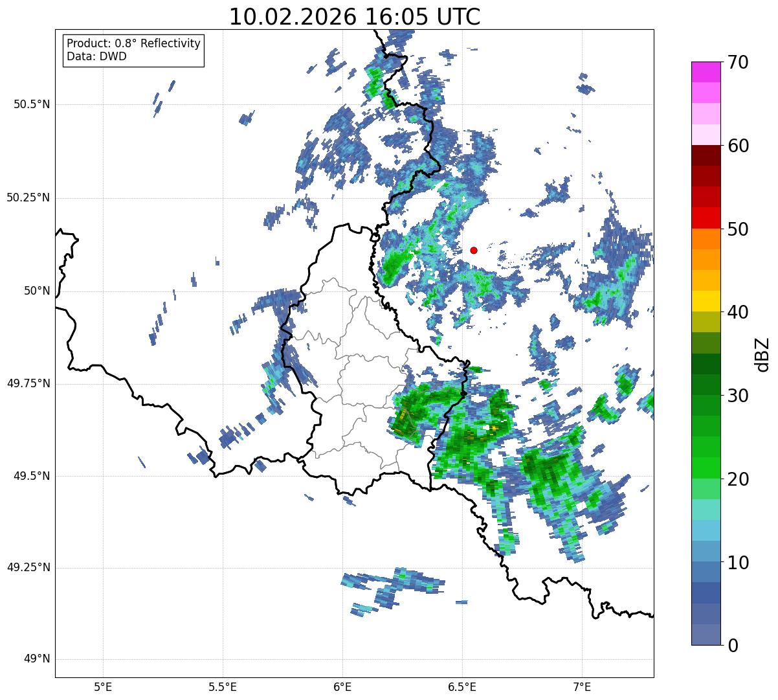This screenshot has height=700, width=778.
Task: Click the 49.25°N latitude label
Action: point(28,567)
